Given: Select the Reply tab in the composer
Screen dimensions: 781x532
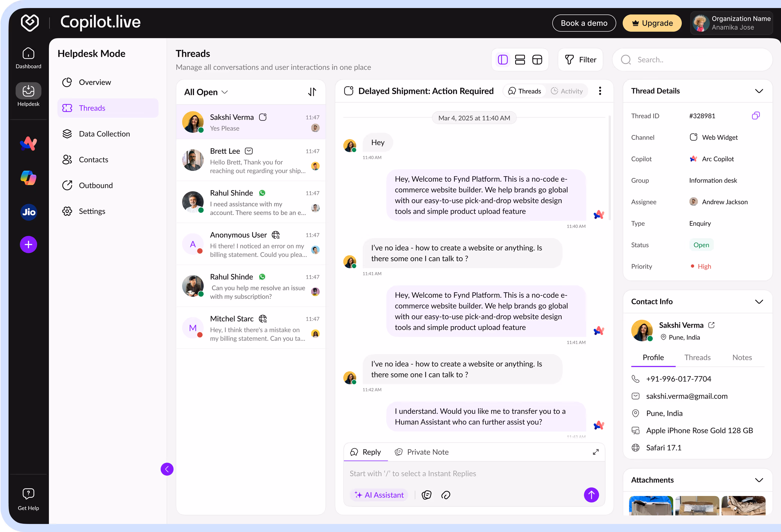Looking at the screenshot, I should point(365,452).
